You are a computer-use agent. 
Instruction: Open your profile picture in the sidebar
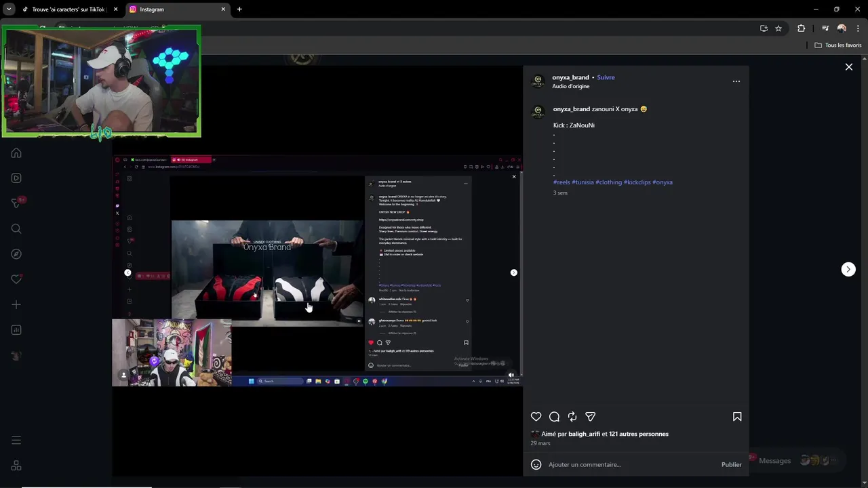tap(16, 356)
